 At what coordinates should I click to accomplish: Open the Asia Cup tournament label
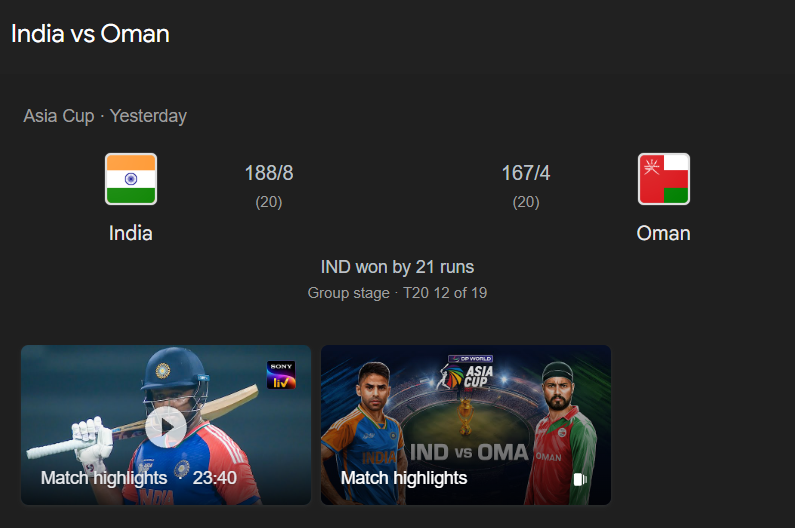click(59, 116)
